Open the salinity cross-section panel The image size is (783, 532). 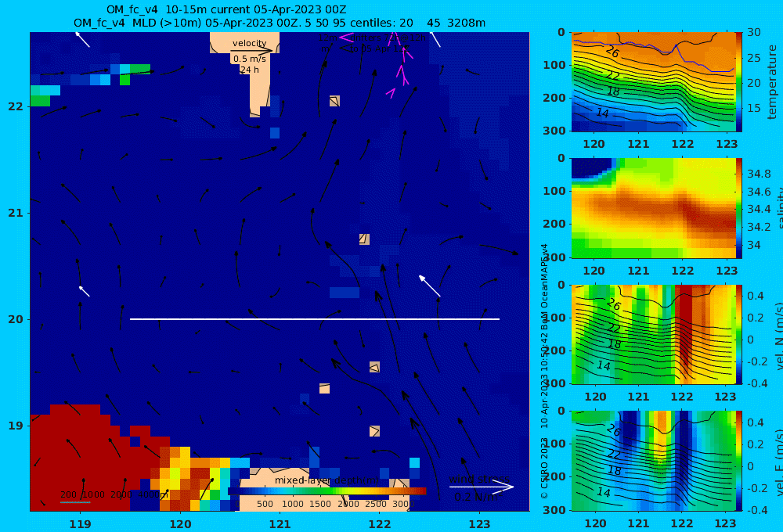[653, 208]
